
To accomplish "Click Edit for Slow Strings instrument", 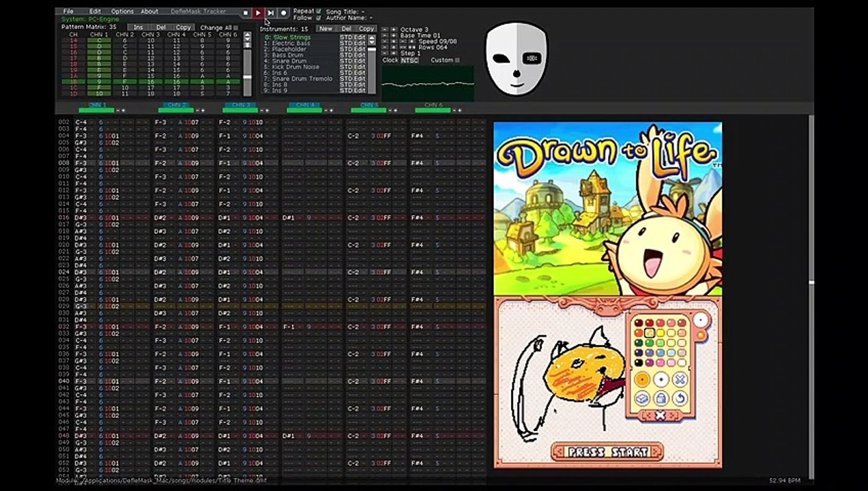I will pyautogui.click(x=360, y=38).
